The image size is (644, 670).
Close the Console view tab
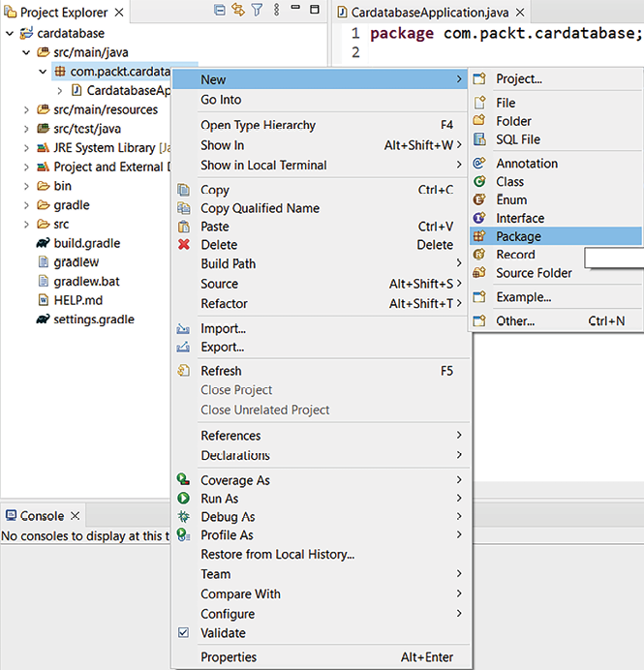[x=75, y=516]
